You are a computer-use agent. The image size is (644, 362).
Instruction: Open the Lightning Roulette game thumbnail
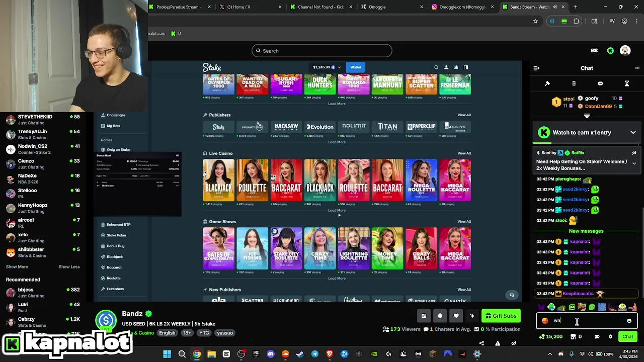(354, 248)
